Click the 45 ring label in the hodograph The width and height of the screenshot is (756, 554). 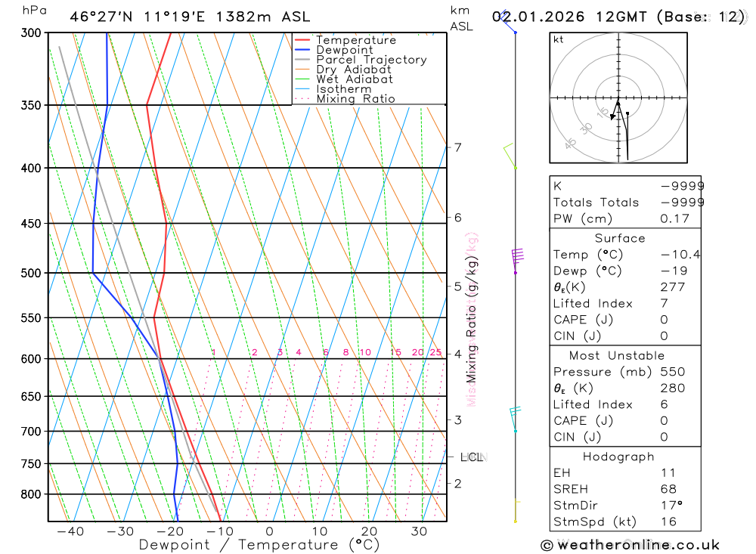click(x=570, y=144)
